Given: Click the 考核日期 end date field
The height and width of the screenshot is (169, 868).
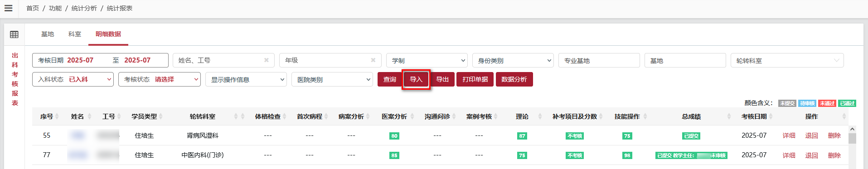Looking at the screenshot, I should coord(138,60).
